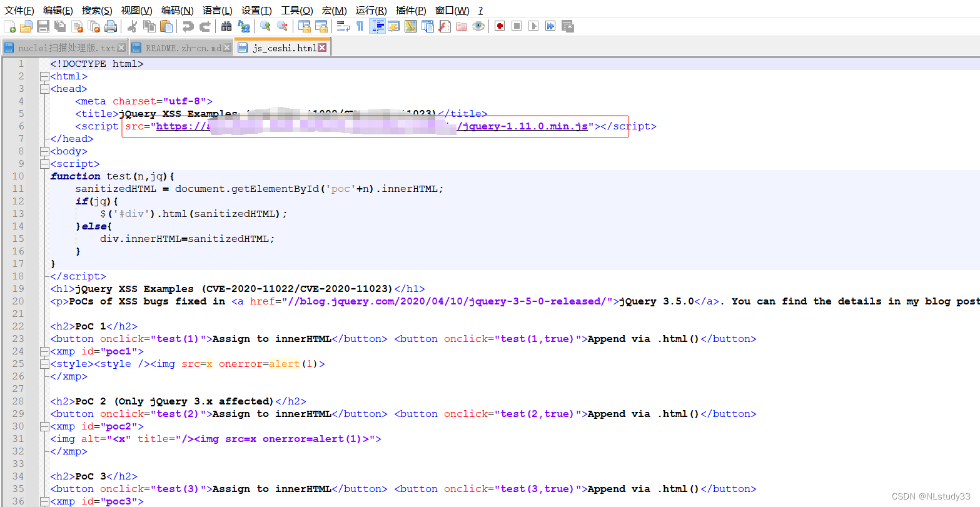The width and height of the screenshot is (980, 507).
Task: Click the Paste clipboard icon
Action: [166, 26]
